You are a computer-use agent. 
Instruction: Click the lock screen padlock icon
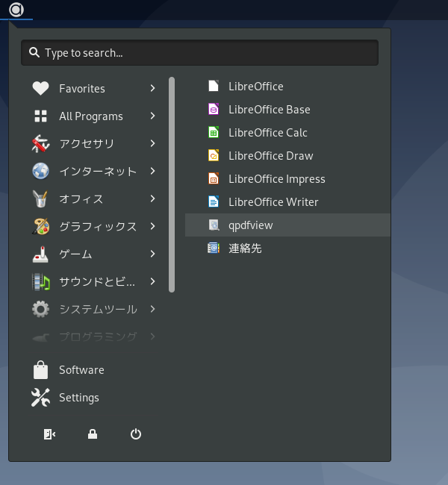[93, 434]
